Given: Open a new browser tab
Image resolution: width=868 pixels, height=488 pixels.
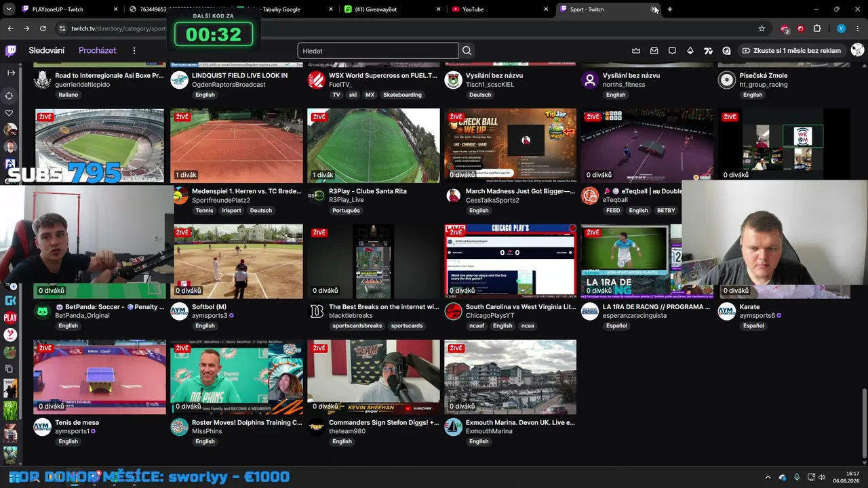Looking at the screenshot, I should pyautogui.click(x=669, y=9).
